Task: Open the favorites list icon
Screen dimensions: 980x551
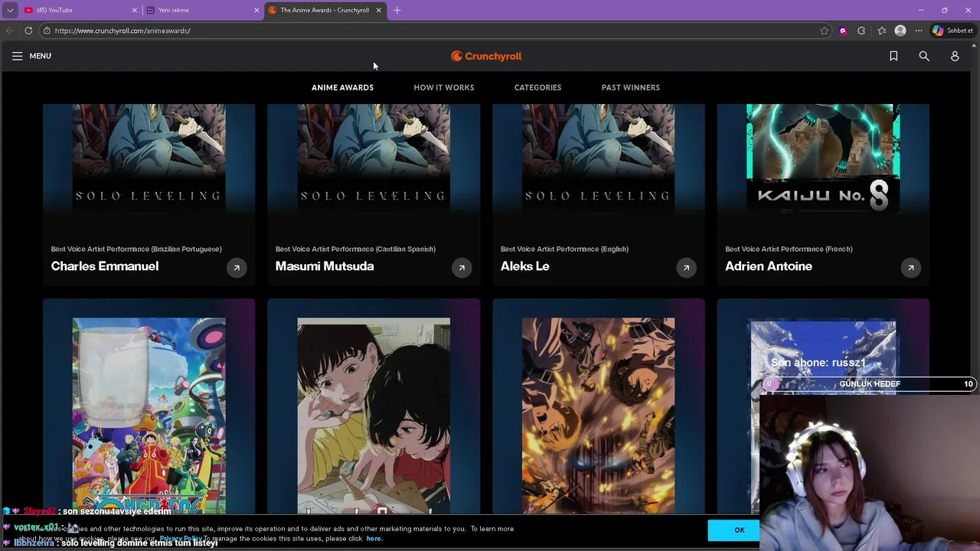Action: click(882, 31)
